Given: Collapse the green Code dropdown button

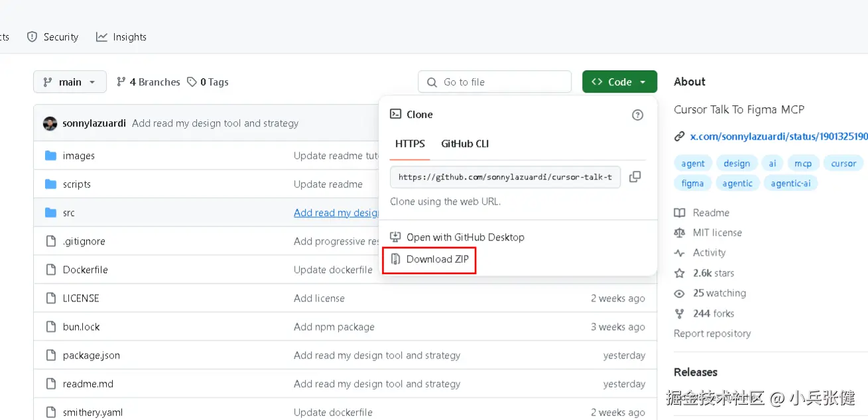Looking at the screenshot, I should pyautogui.click(x=619, y=82).
